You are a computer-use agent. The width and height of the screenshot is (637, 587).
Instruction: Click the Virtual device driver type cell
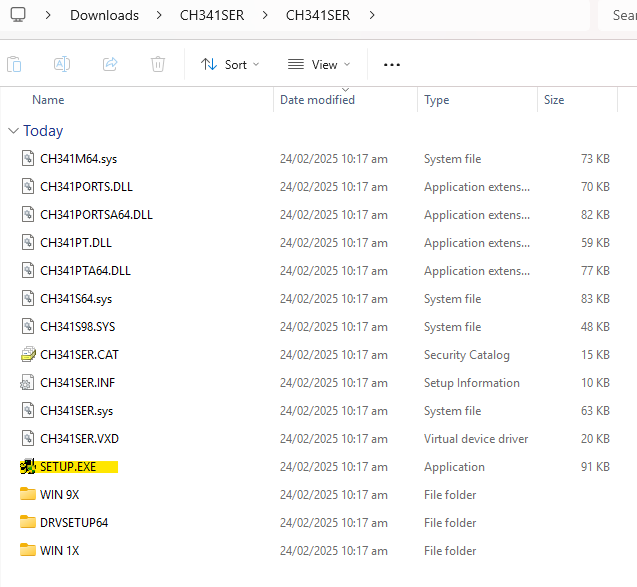click(476, 439)
